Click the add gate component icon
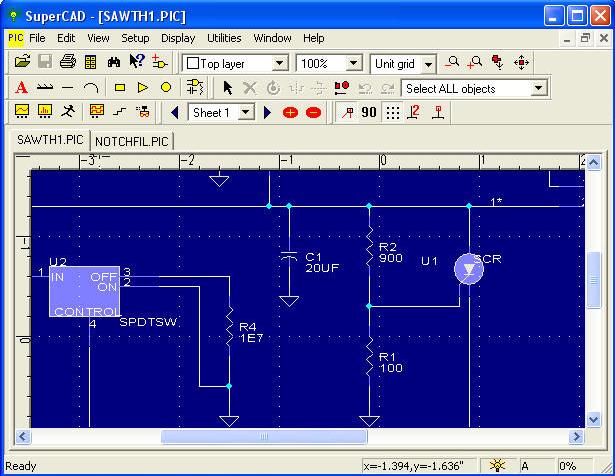The width and height of the screenshot is (615, 476). (160, 62)
